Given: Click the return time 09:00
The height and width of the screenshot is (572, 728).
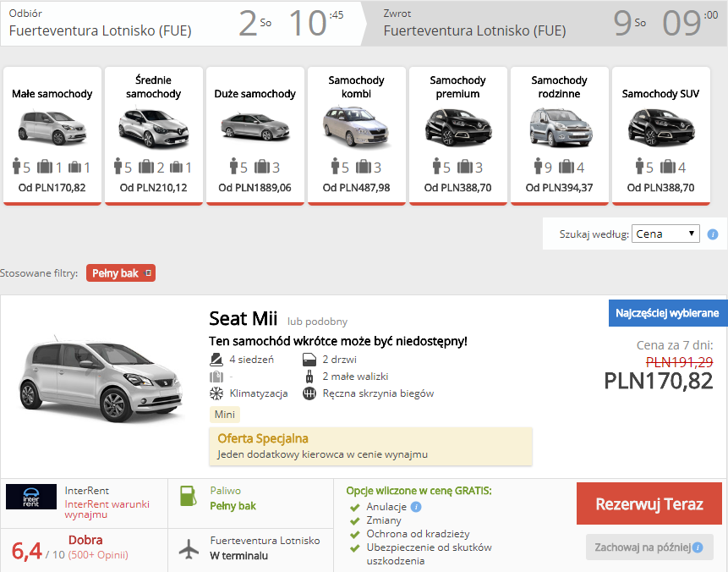Looking at the screenshot, I should tap(691, 23).
